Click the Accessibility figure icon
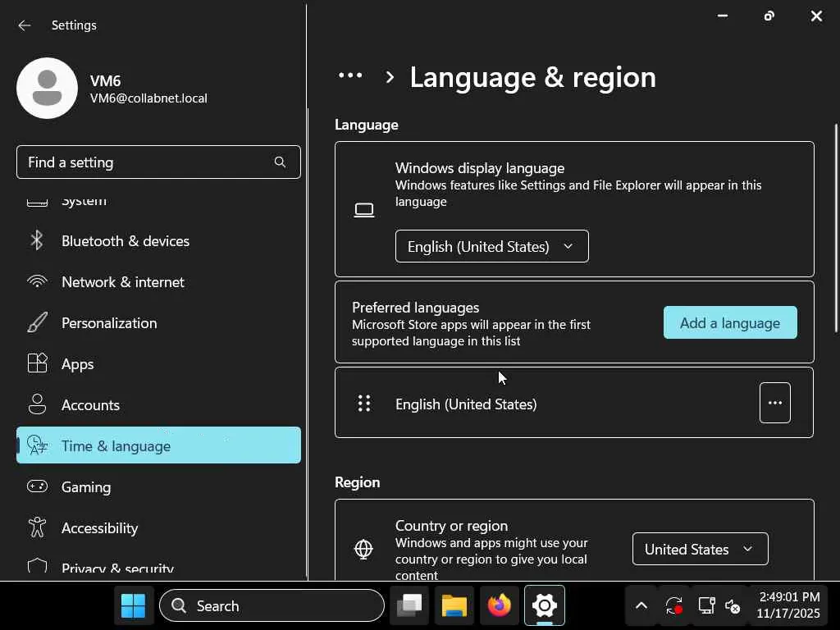 tap(37, 527)
